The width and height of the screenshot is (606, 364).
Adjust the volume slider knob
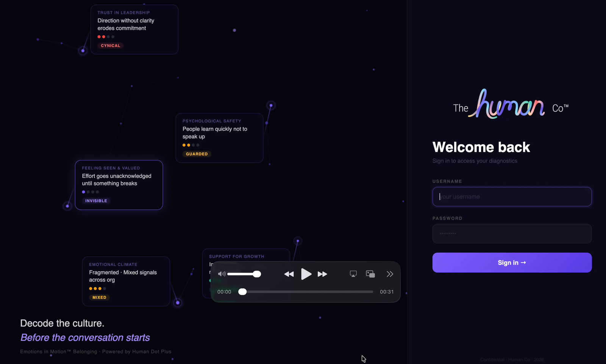pos(257,274)
